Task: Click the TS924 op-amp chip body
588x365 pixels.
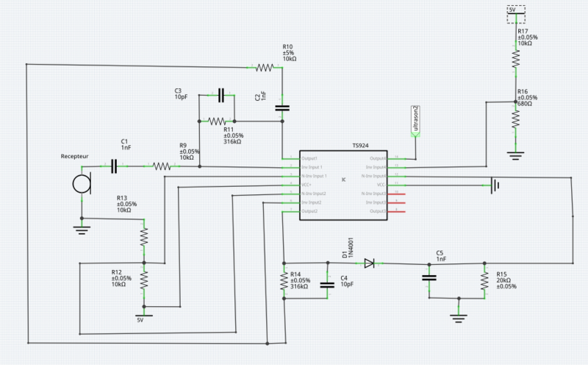Action: pyautogui.click(x=343, y=184)
